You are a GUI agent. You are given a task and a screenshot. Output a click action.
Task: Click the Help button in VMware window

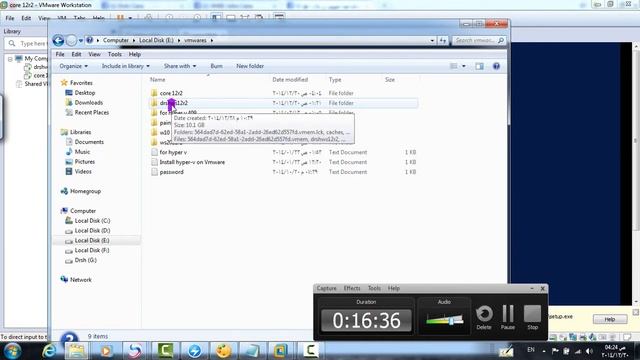tap(610, 319)
